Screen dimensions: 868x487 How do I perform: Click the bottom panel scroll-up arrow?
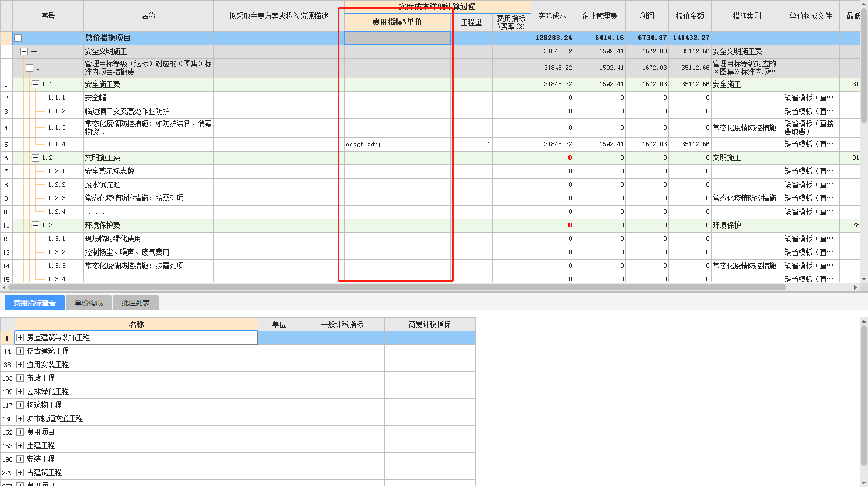(x=864, y=321)
